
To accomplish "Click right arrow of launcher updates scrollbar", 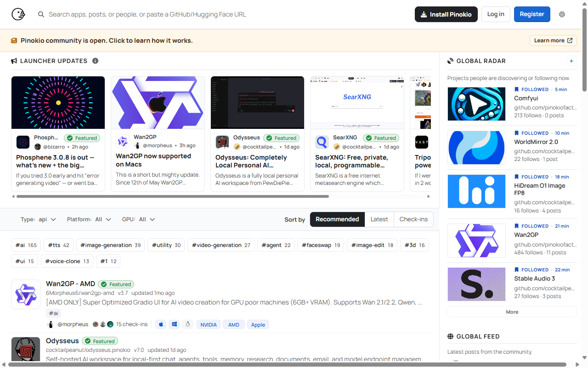I will [429, 196].
